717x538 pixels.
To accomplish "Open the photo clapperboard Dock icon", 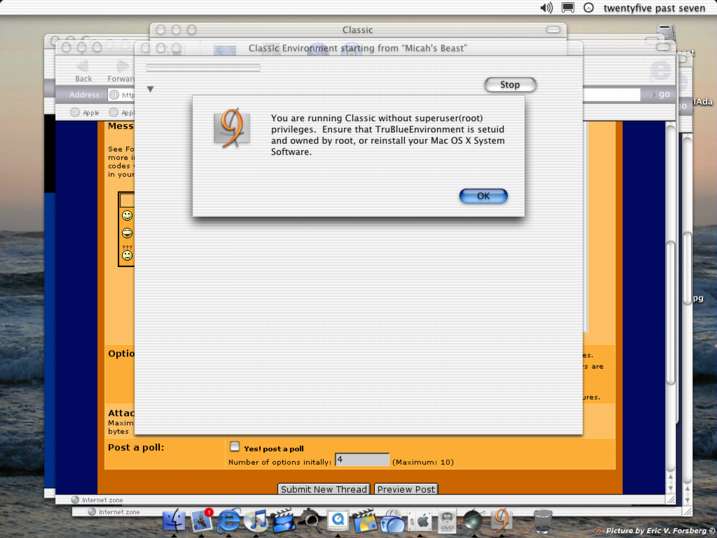I will tap(365, 520).
